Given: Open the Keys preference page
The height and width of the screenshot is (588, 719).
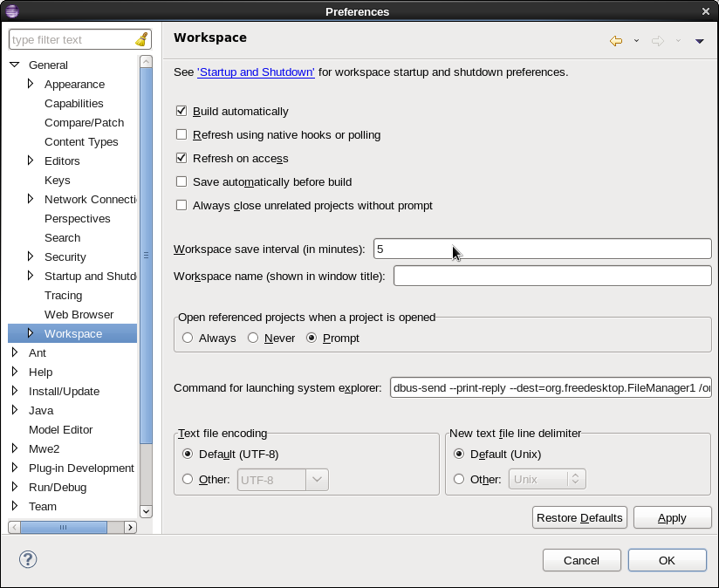Looking at the screenshot, I should 58,180.
